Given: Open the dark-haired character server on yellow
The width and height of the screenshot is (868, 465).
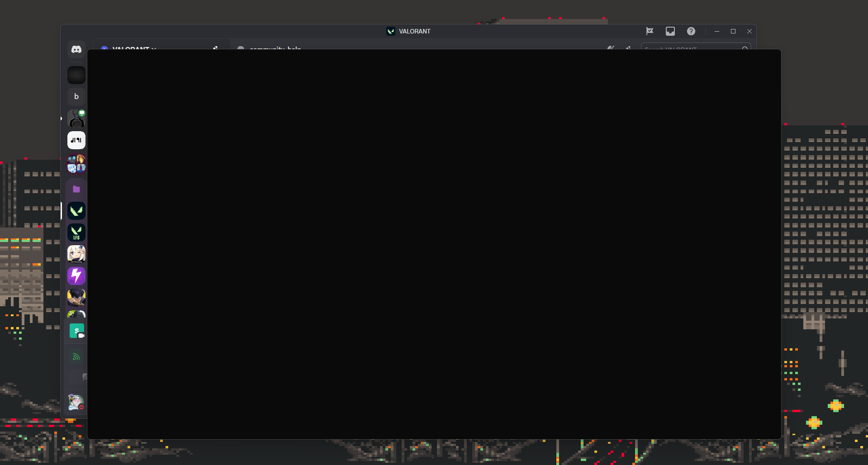Looking at the screenshot, I should click(76, 298).
